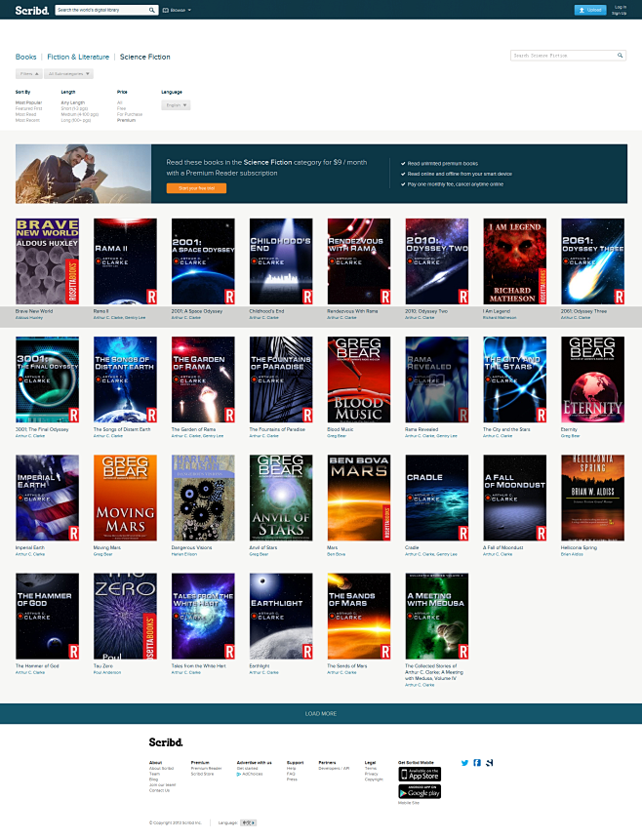The height and width of the screenshot is (840, 642).
Task: Open Blood Music book cover
Action: 359,380
